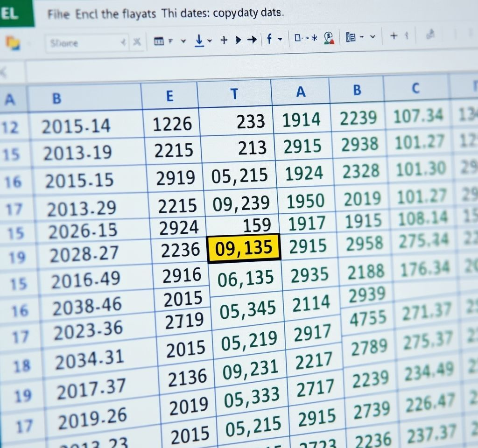Click the f function icon
Image resolution: width=478 pixels, height=448 pixels.
tap(269, 38)
